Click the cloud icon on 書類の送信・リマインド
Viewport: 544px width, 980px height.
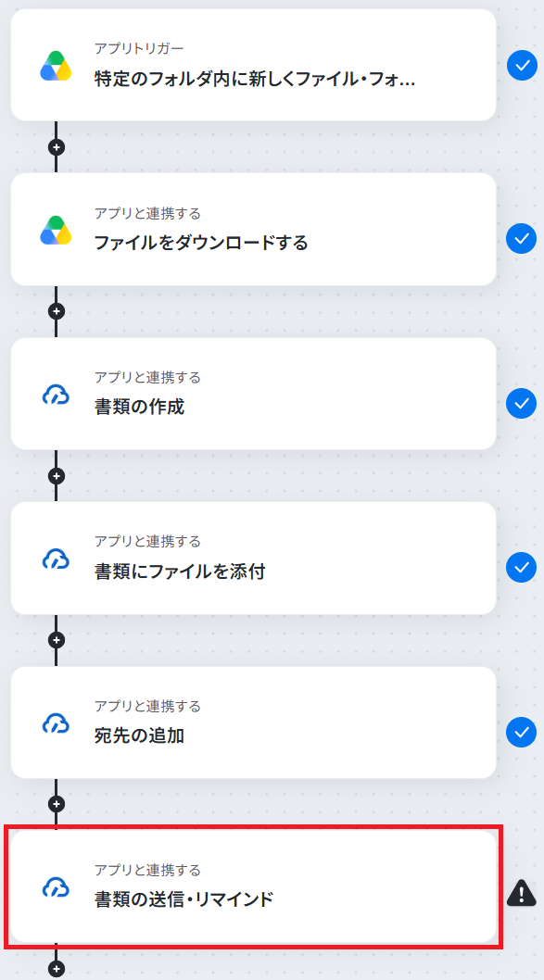point(56,887)
